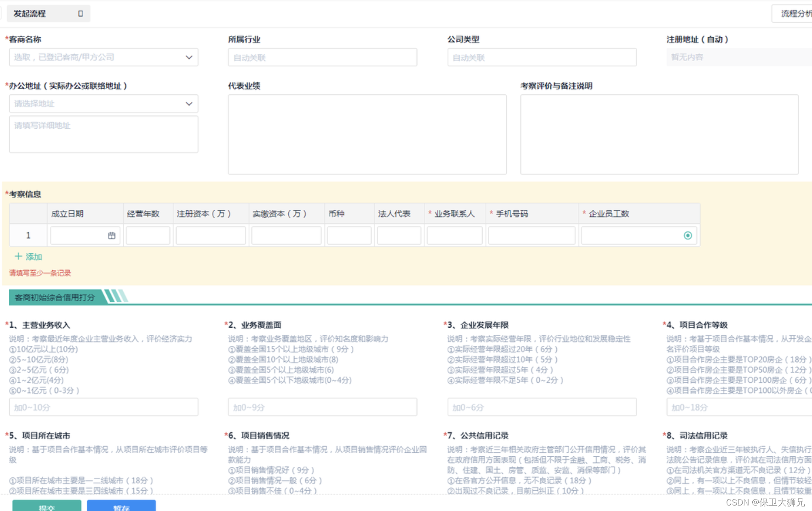Click the 暂存 button
Screen dimensions: 812x511
pos(121,505)
